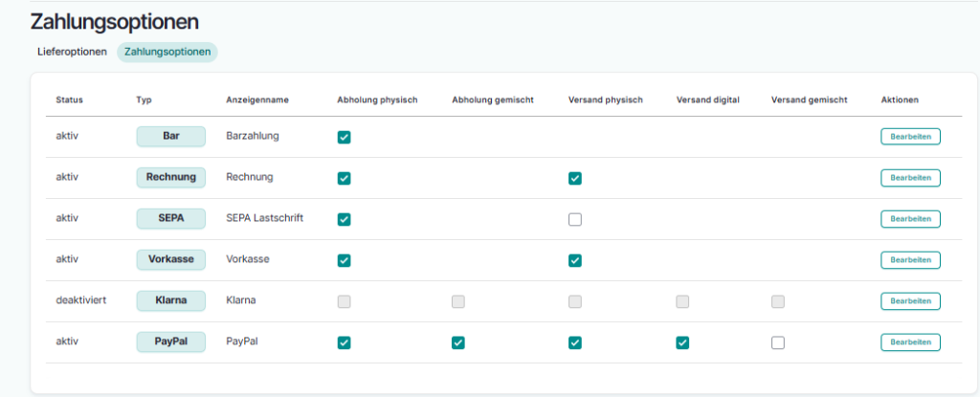Image resolution: width=980 pixels, height=397 pixels.
Task: Uncheck Versand physisch for Rechnung
Action: tap(575, 178)
